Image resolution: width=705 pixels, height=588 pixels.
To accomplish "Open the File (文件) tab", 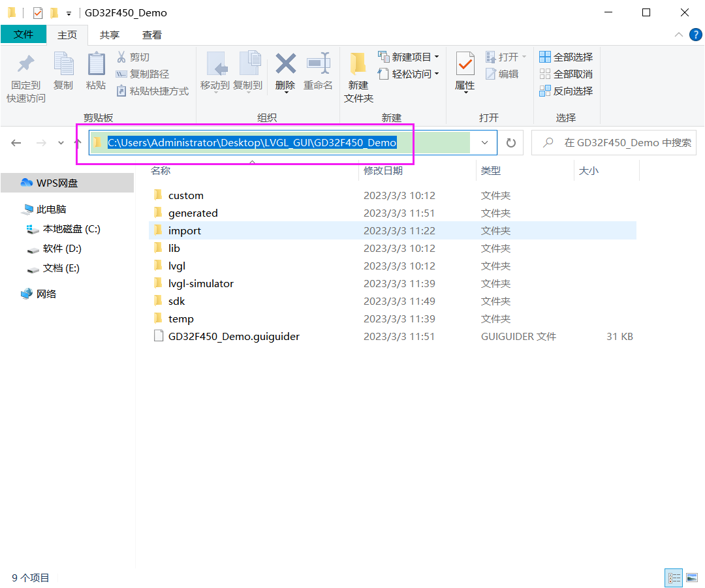I will tap(23, 35).
